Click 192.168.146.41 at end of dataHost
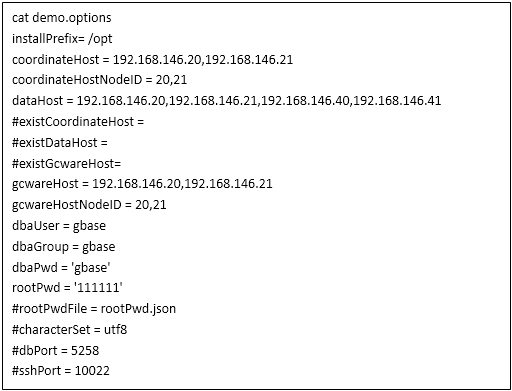Viewport: 512px width, 391px height. click(x=397, y=101)
